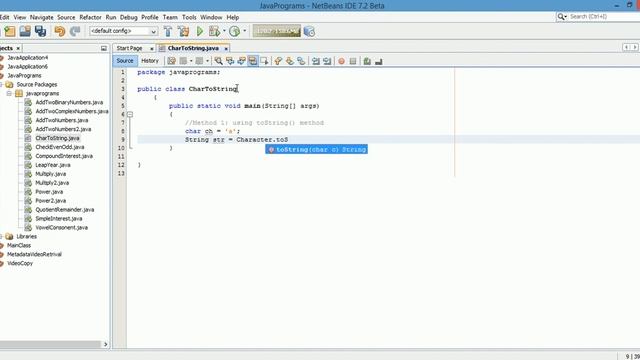Image resolution: width=640 pixels, height=360 pixels.
Task: Open the search options dropdown
Action: click(562, 16)
